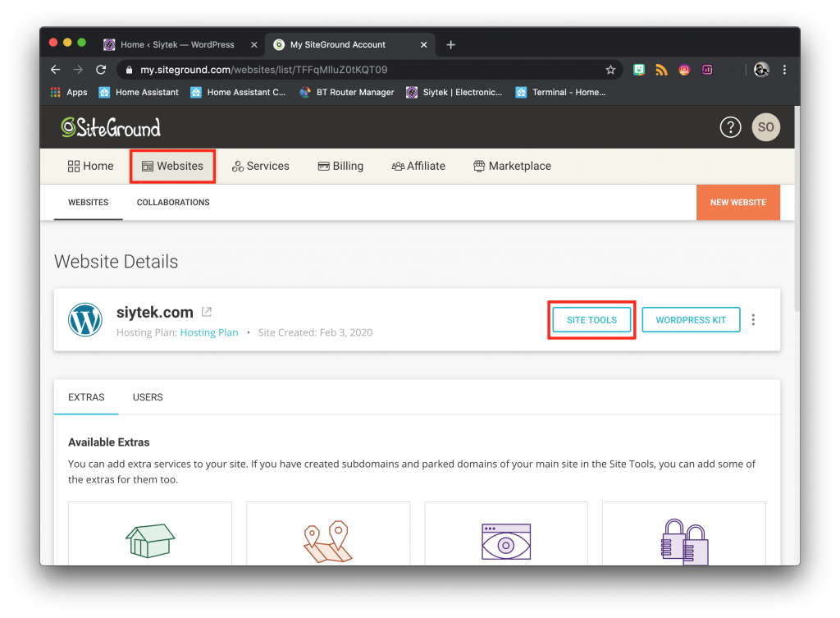Image resolution: width=840 pixels, height=618 pixels.
Task: Close the Siytek WordPress tab
Action: click(x=254, y=45)
